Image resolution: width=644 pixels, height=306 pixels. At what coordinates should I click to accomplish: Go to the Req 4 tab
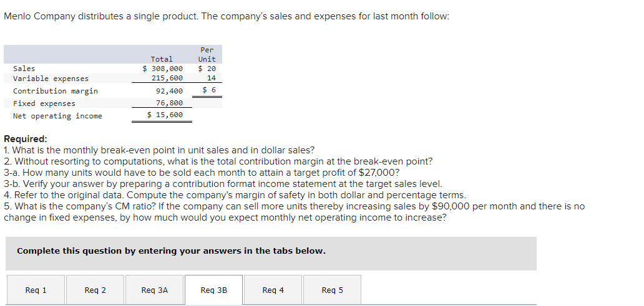[273, 290]
